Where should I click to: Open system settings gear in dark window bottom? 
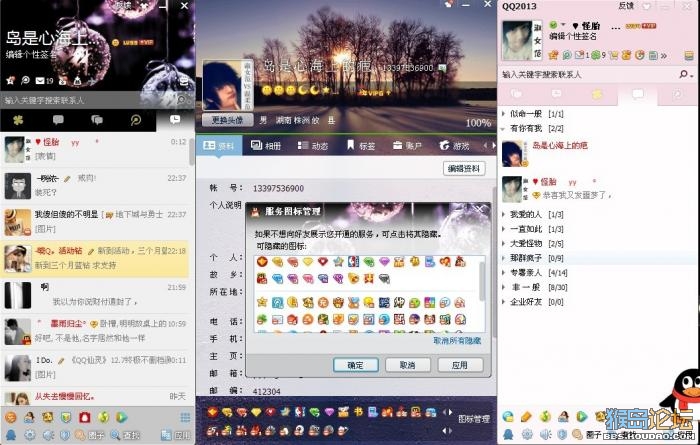(30, 435)
